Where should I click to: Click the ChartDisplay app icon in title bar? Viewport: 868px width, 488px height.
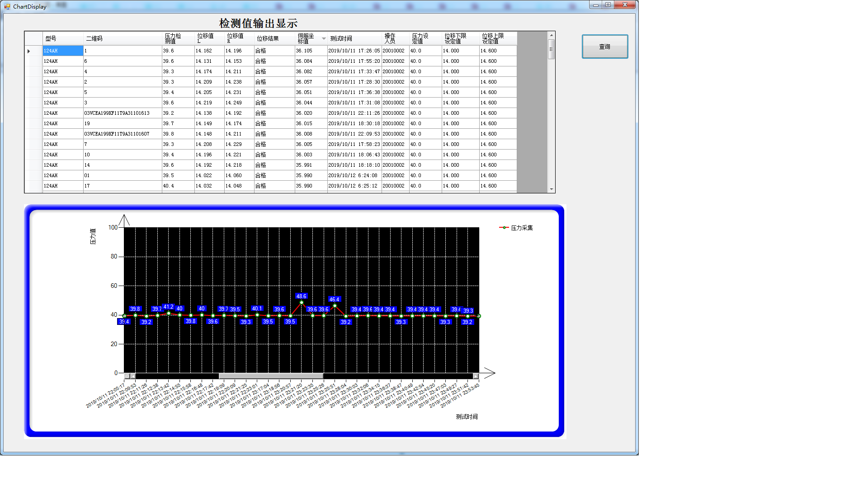click(7, 6)
